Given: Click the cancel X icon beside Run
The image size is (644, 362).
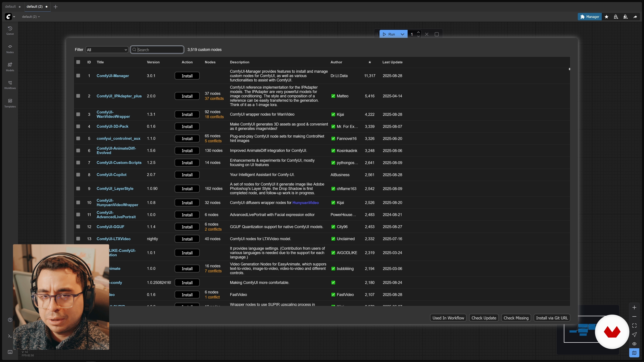Looking at the screenshot, I should click(427, 34).
